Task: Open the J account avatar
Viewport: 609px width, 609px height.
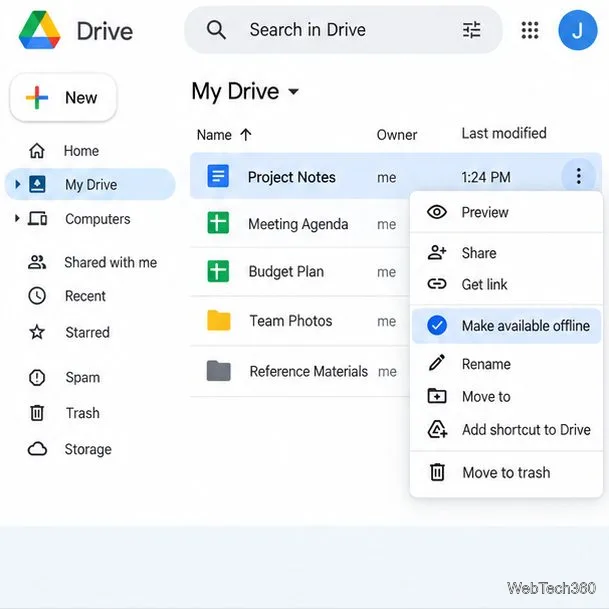Action: tap(578, 30)
